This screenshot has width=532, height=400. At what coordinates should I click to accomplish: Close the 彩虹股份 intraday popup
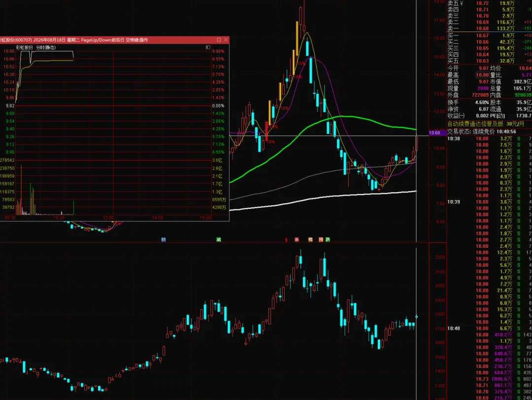click(x=226, y=40)
